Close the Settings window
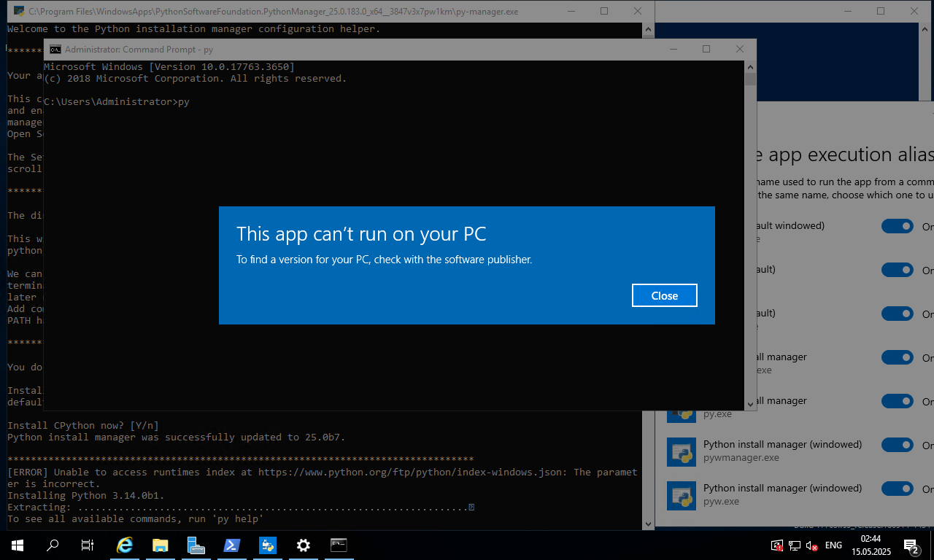Viewport: 934px width, 560px height. (x=915, y=11)
